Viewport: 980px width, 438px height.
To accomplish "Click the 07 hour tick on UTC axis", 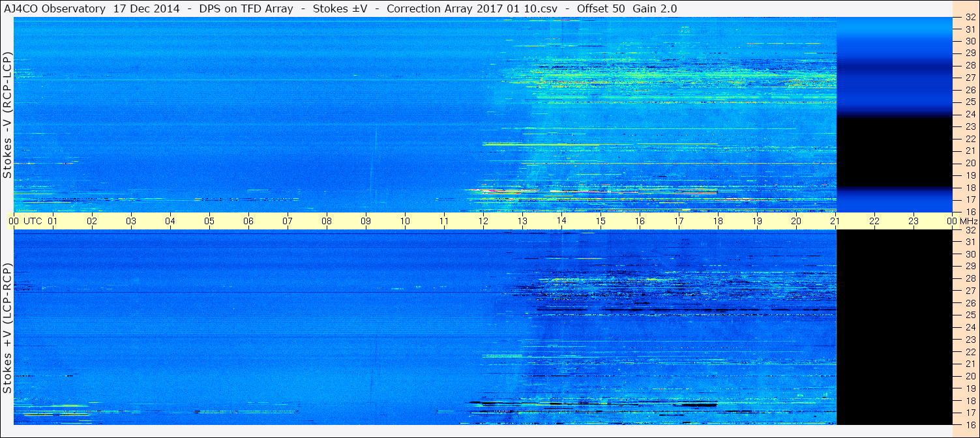I will click(288, 221).
